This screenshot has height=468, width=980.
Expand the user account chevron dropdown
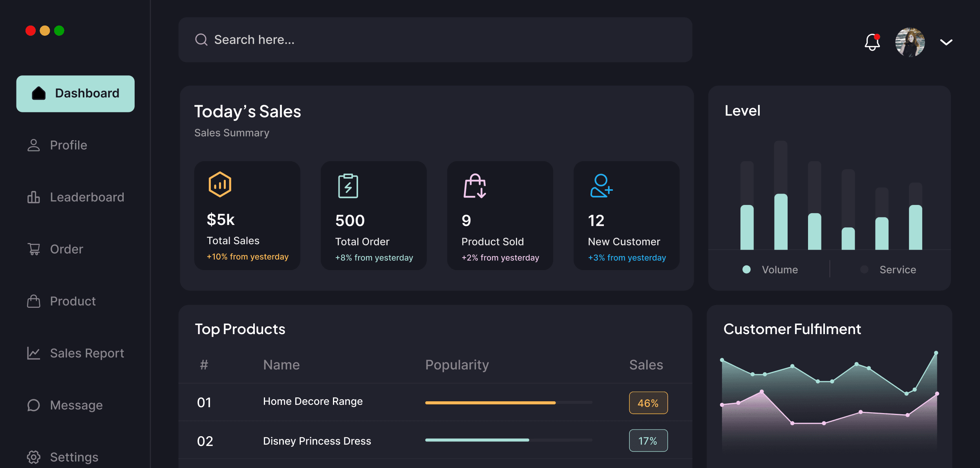click(x=946, y=42)
